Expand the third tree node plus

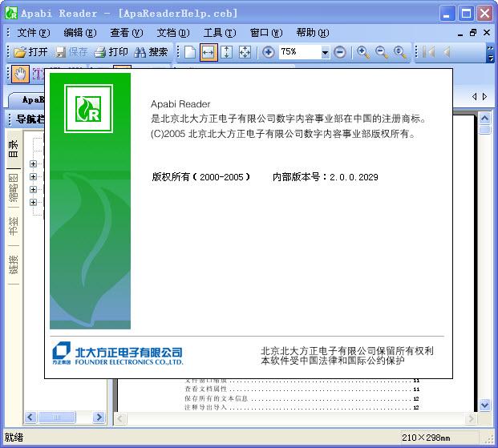point(33,190)
